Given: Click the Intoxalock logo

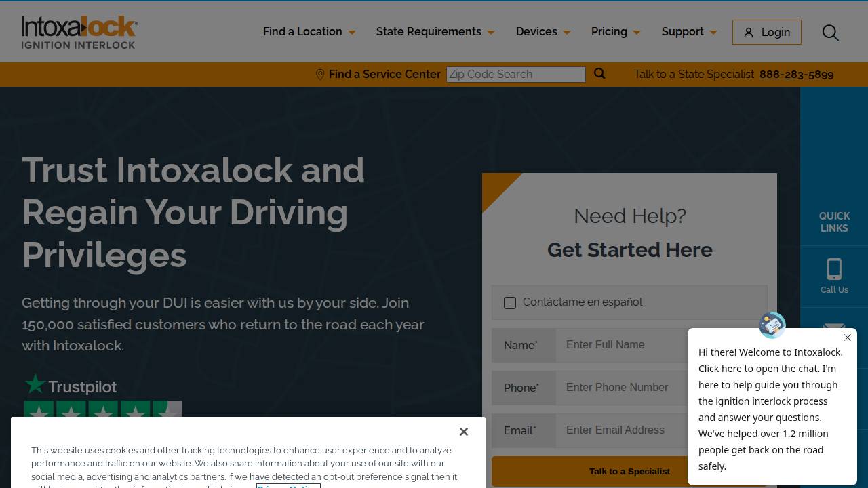Looking at the screenshot, I should (78, 30).
